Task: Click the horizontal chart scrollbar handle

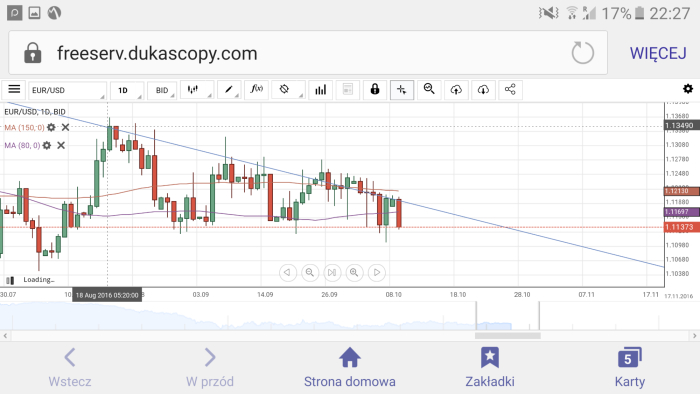Action: 508,336
